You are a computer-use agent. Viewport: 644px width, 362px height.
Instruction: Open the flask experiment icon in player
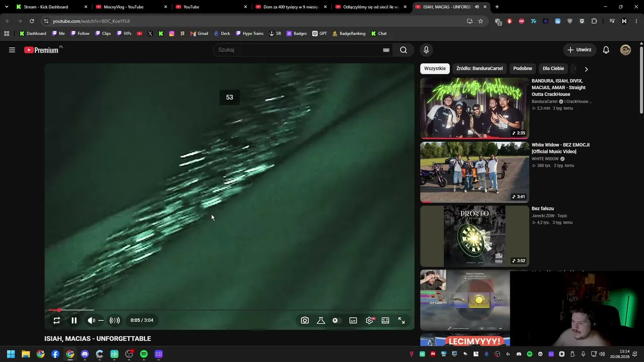tap(321, 320)
